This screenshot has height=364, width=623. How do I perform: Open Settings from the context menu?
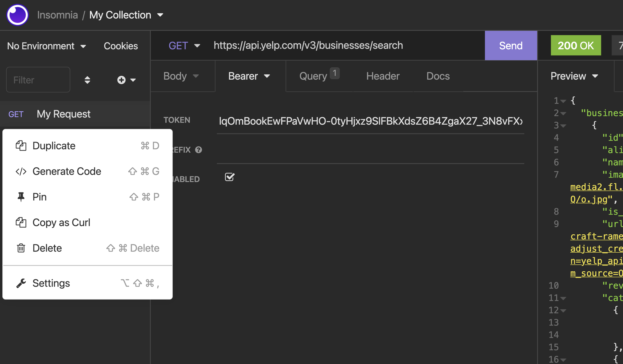[x=88, y=283]
